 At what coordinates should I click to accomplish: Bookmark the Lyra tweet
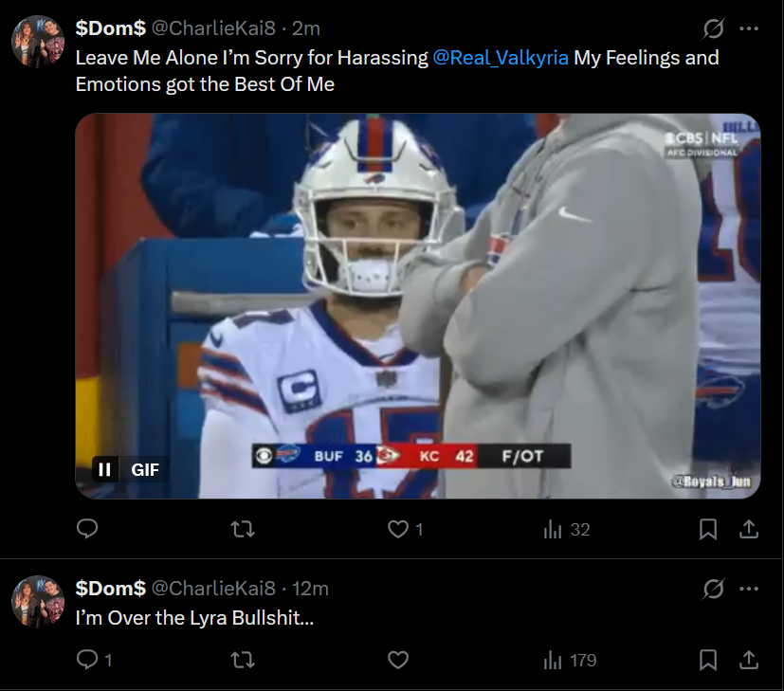click(708, 660)
